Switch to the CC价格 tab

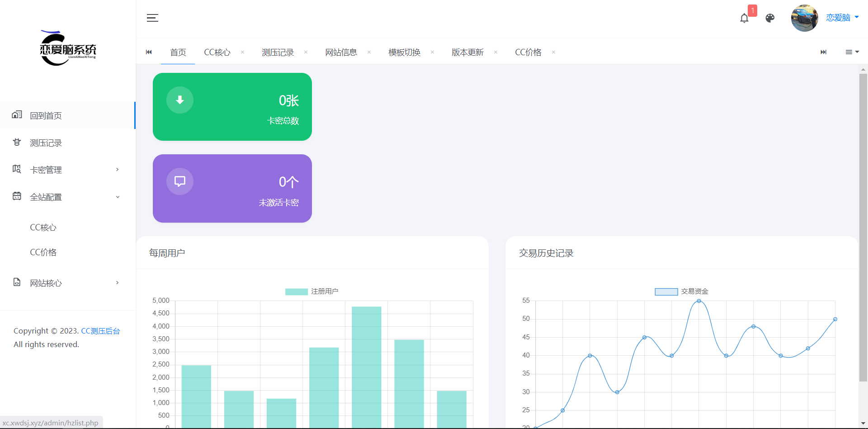(x=528, y=52)
